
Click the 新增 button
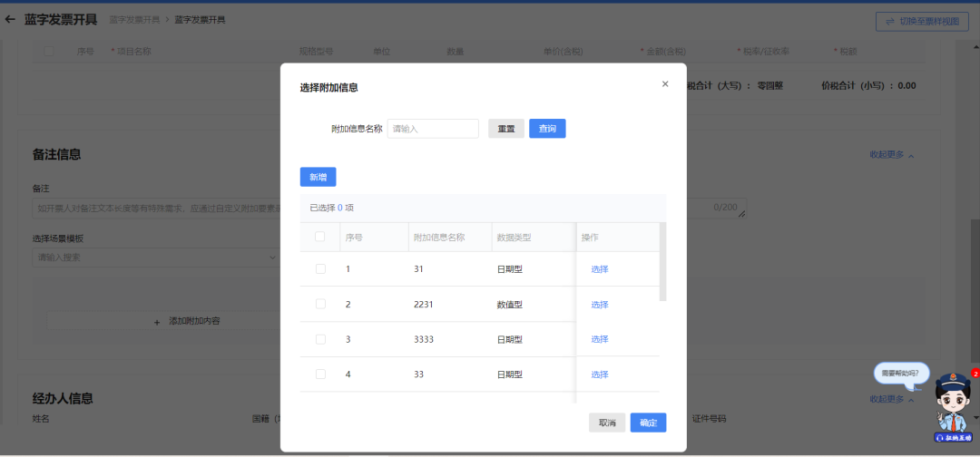[318, 177]
